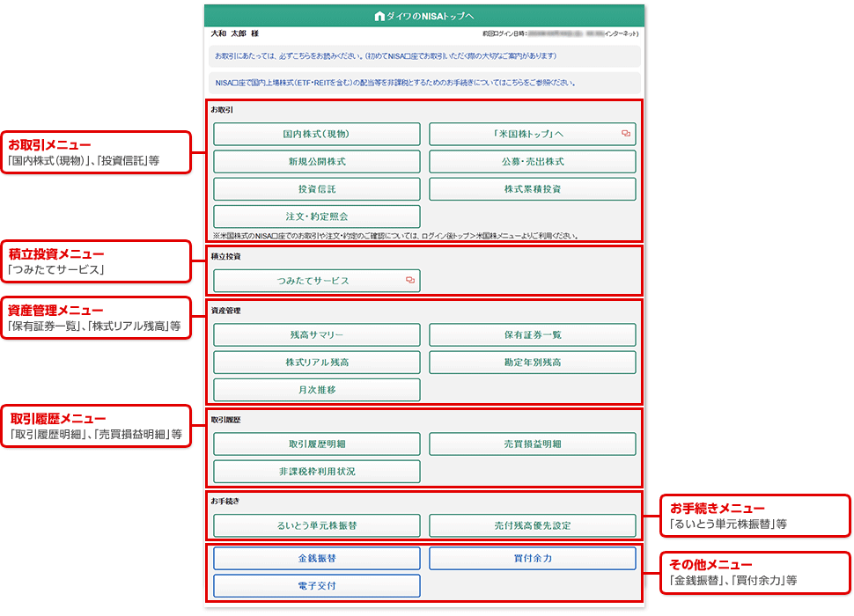Open the 月次推移 monthly trend
Image resolution: width=854 pixels, height=616 pixels.
coord(317,390)
